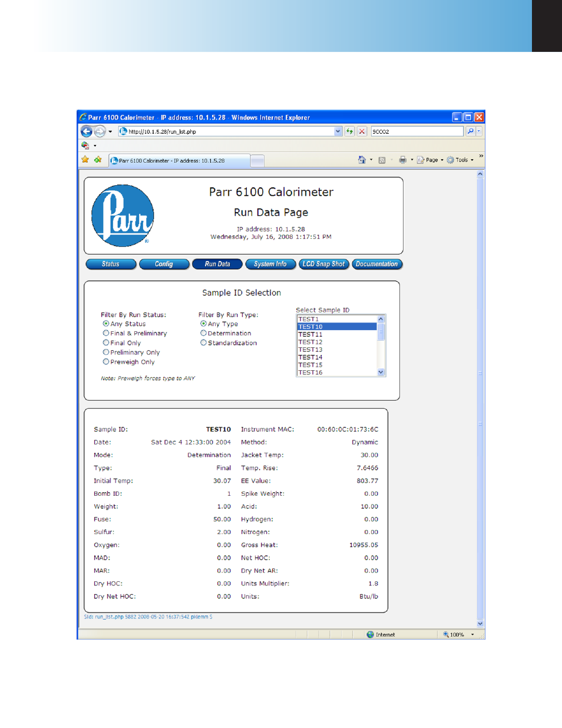
Task: Click the RSS feeds icon
Action: pyautogui.click(x=382, y=160)
